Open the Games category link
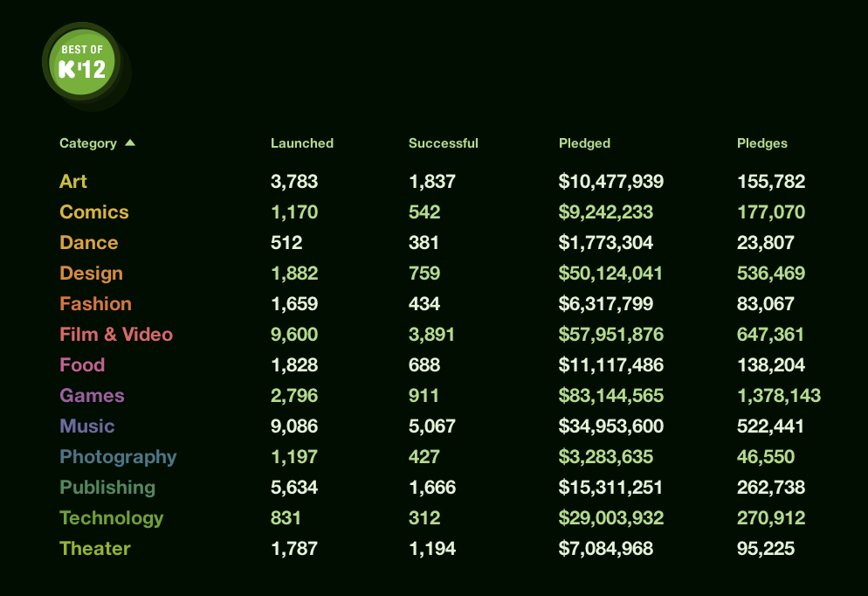Viewport: 868px width, 596px height. 92,396
